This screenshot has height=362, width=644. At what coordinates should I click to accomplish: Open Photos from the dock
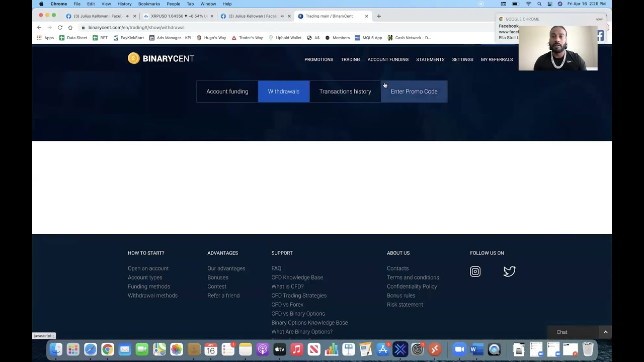click(176, 349)
